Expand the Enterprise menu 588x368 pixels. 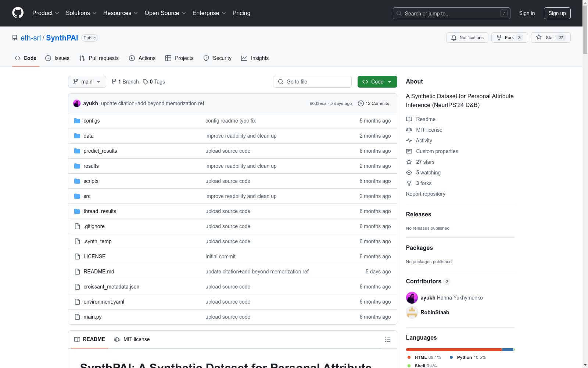(x=209, y=13)
